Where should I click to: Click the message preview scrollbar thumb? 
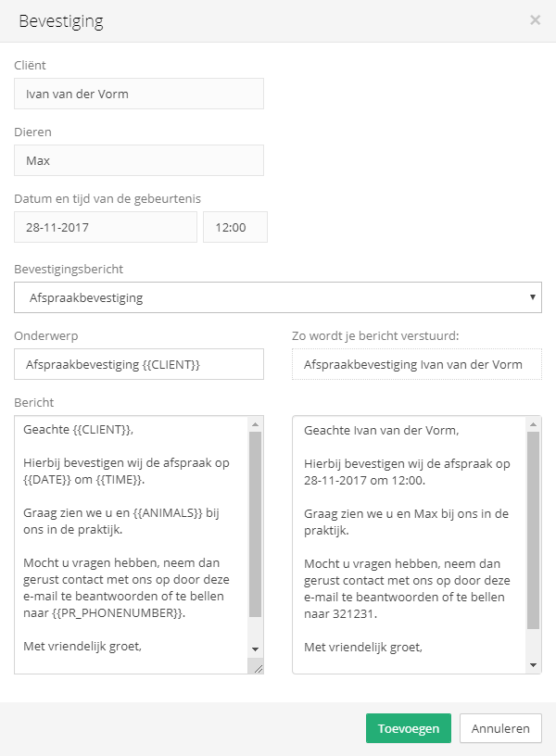pos(534,530)
